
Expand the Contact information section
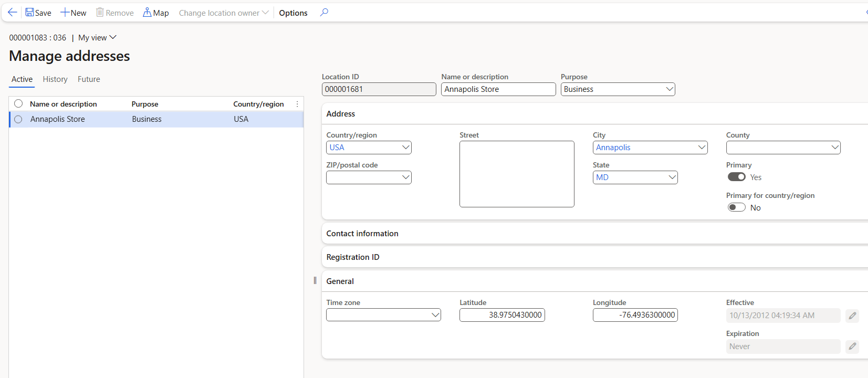coord(362,234)
